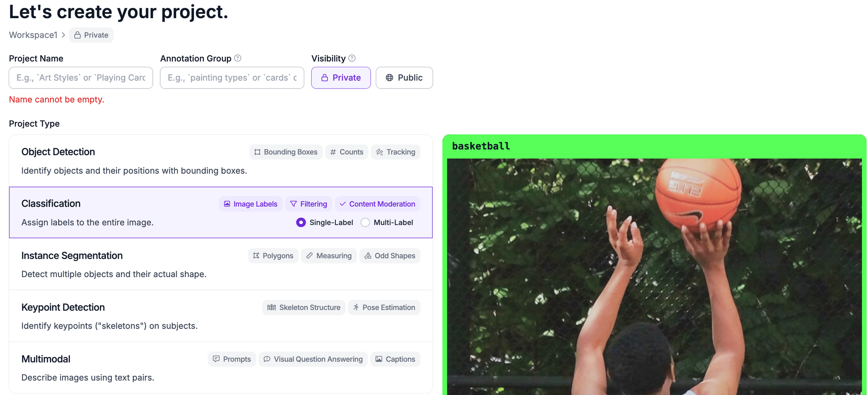
Task: Open the Workspace1 breadcrumb chevron
Action: [63, 35]
